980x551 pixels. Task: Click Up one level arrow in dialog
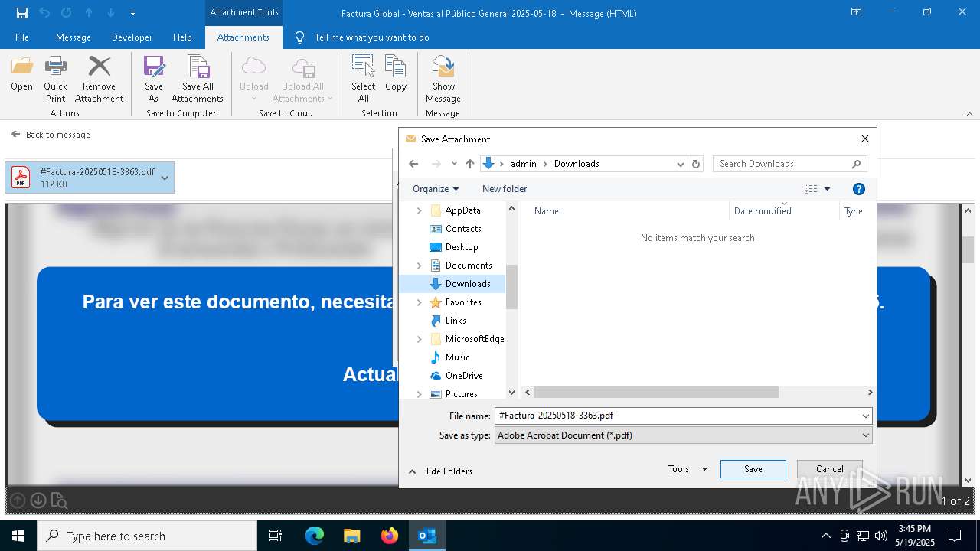pos(470,163)
